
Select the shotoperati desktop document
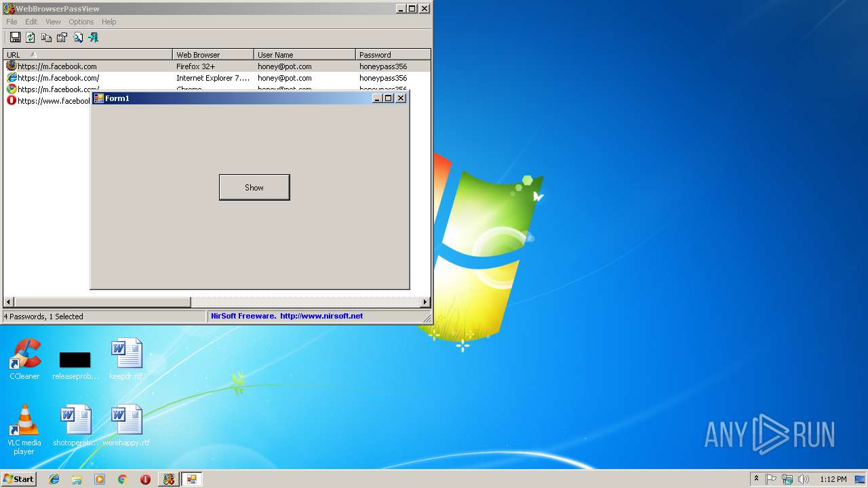[x=75, y=426]
